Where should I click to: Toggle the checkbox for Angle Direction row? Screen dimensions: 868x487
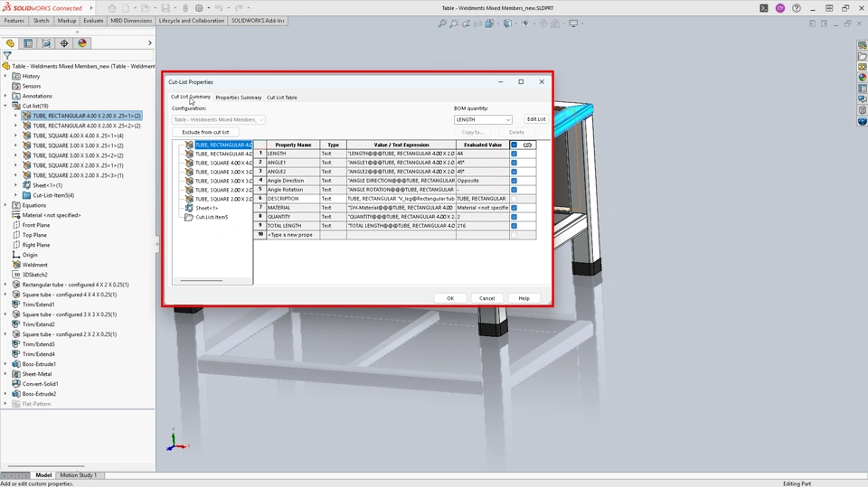(x=514, y=181)
